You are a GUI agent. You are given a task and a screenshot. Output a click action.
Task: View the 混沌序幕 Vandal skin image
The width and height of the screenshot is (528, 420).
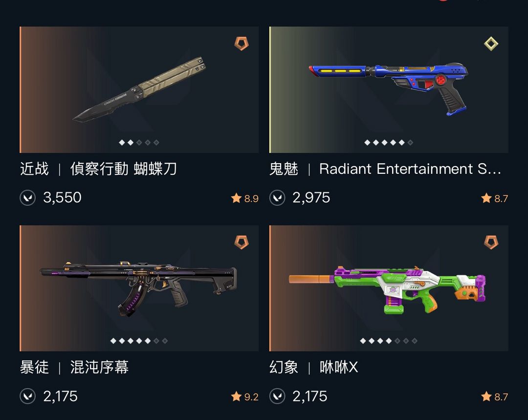pyautogui.click(x=139, y=288)
